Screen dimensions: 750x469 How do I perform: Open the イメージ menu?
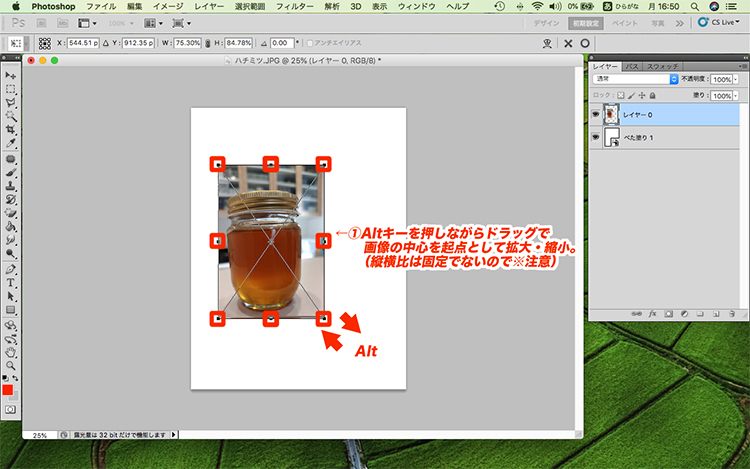(168, 6)
